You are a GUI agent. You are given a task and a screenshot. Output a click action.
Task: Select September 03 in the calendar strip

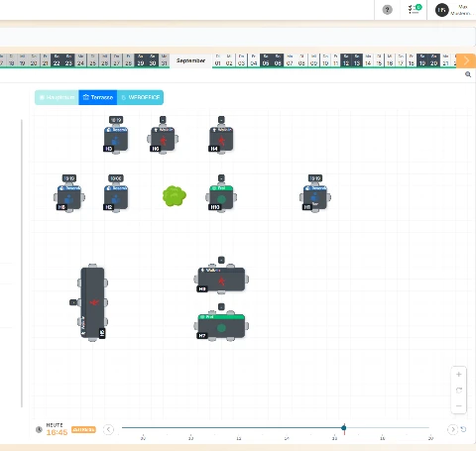pos(242,60)
